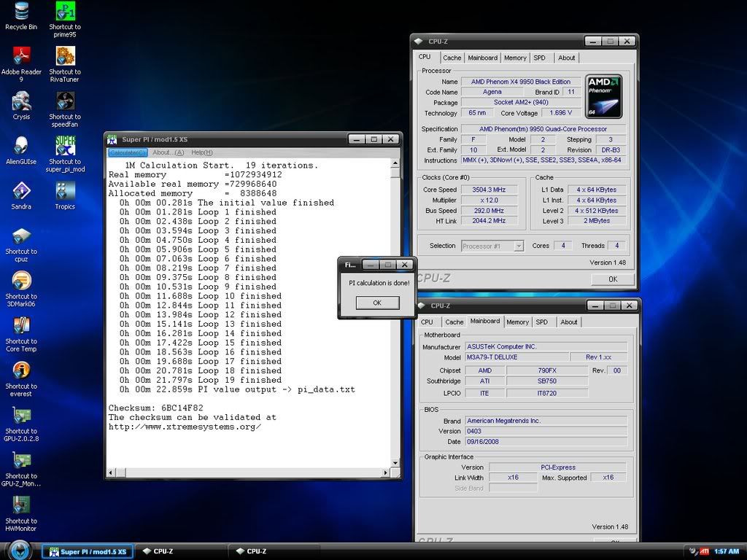
Task: Expand the Processor #1 selection dropdown
Action: point(519,246)
